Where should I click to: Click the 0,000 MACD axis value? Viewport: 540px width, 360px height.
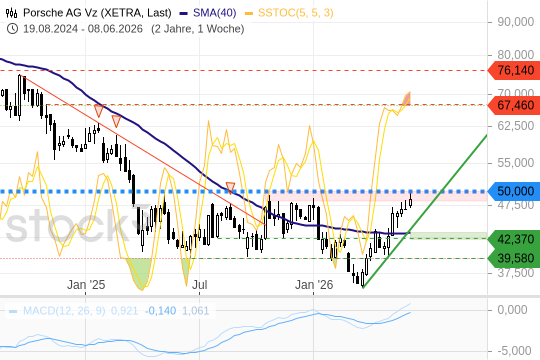[x=512, y=310]
